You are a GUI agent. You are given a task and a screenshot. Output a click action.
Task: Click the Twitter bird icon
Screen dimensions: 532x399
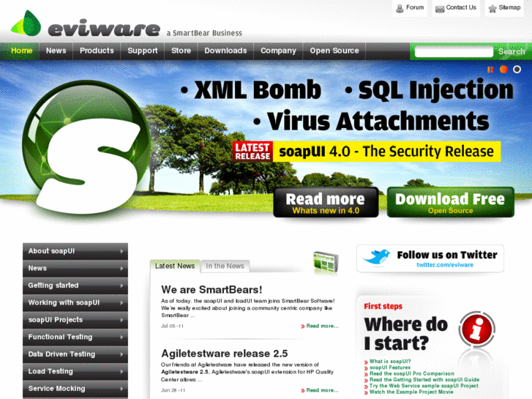click(376, 258)
